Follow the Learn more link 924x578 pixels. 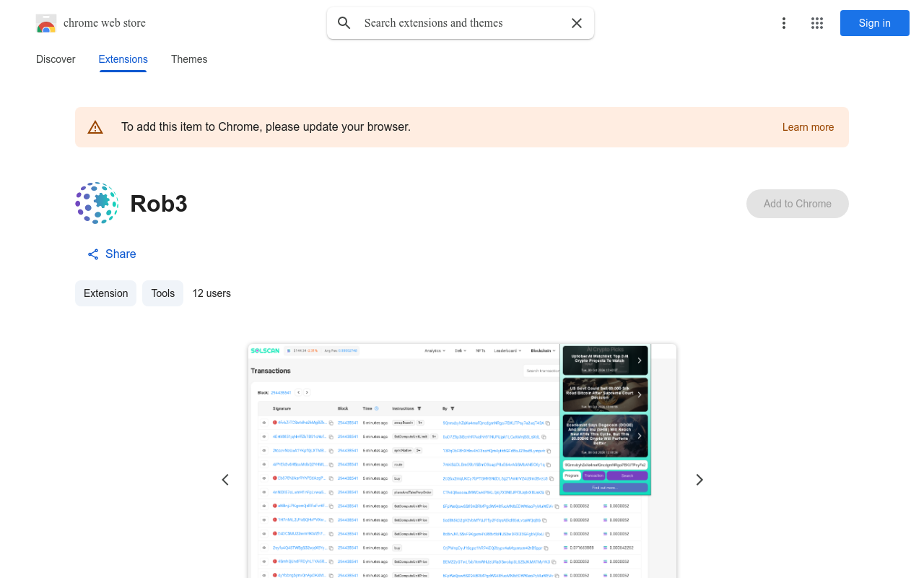(x=808, y=127)
